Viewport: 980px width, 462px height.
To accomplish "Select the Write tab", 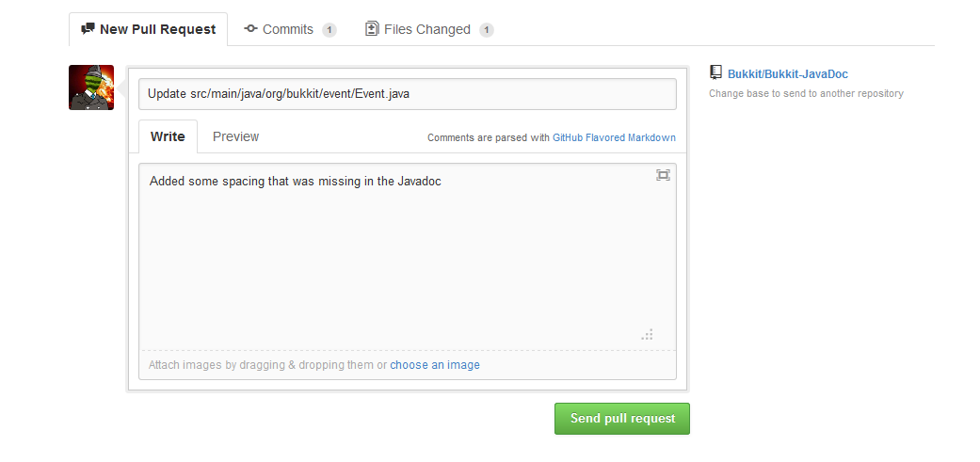I will tap(168, 136).
